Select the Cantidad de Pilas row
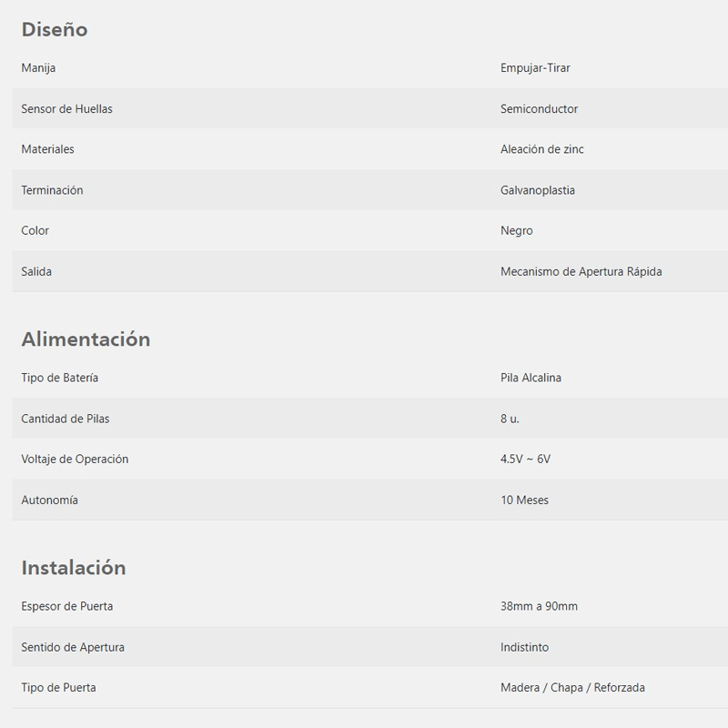728x728 pixels. [370, 419]
